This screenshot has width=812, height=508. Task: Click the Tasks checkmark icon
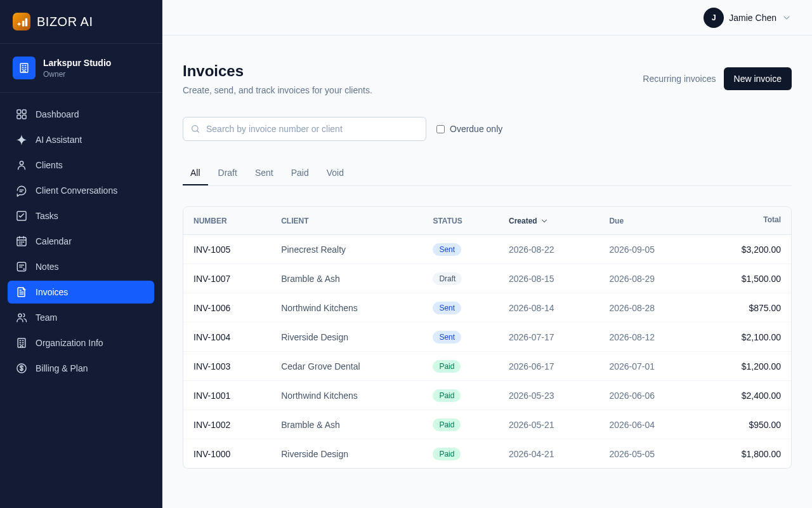click(22, 216)
